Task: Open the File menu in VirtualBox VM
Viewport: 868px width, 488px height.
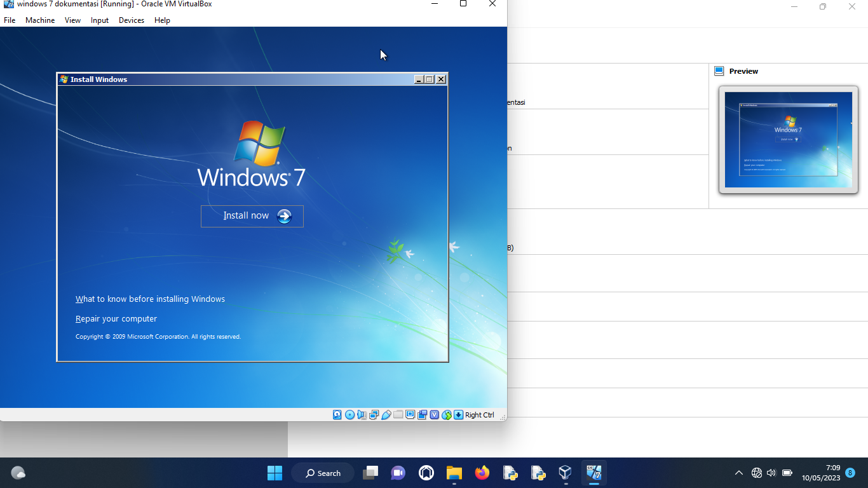Action: 10,20
